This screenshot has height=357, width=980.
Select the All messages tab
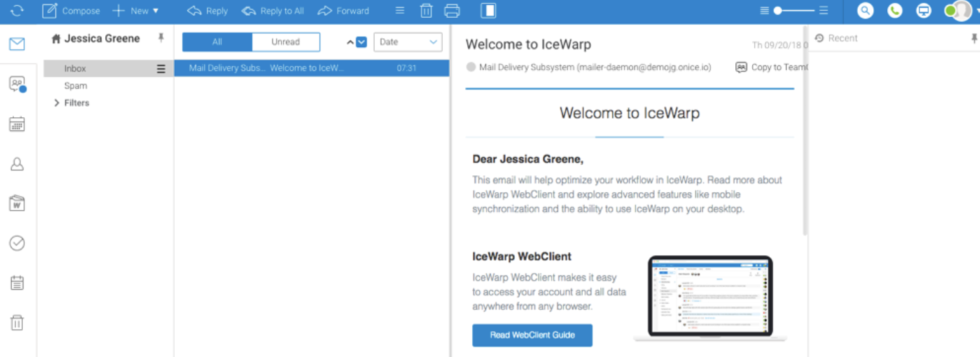(217, 42)
